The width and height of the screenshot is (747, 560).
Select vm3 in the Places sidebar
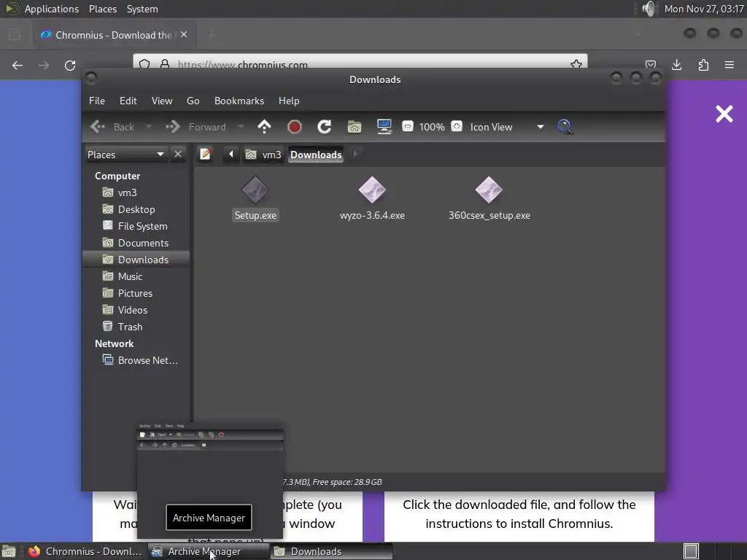136,192
